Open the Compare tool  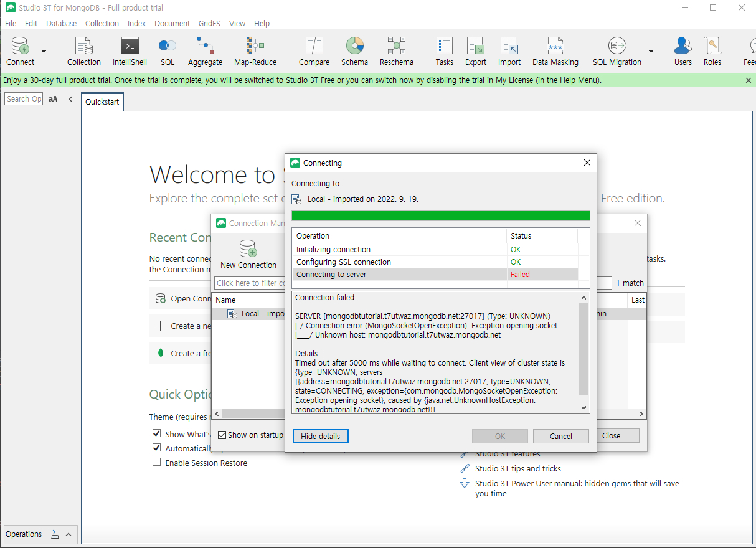coord(314,51)
